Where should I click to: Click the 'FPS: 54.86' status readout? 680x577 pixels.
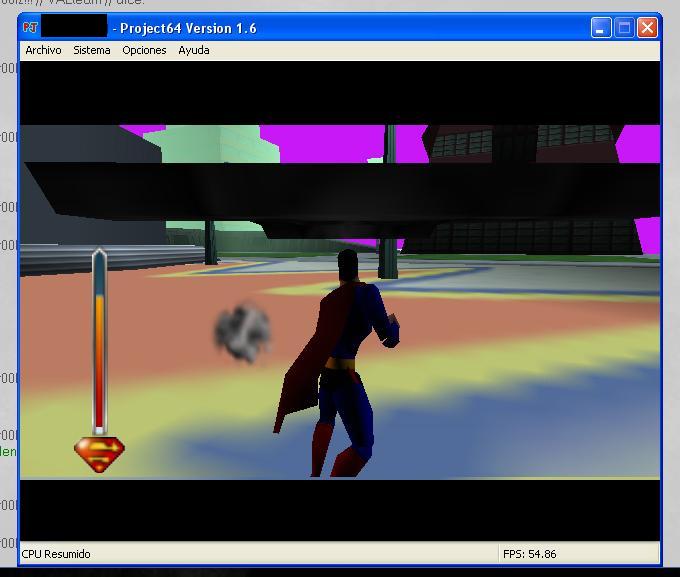click(x=530, y=554)
